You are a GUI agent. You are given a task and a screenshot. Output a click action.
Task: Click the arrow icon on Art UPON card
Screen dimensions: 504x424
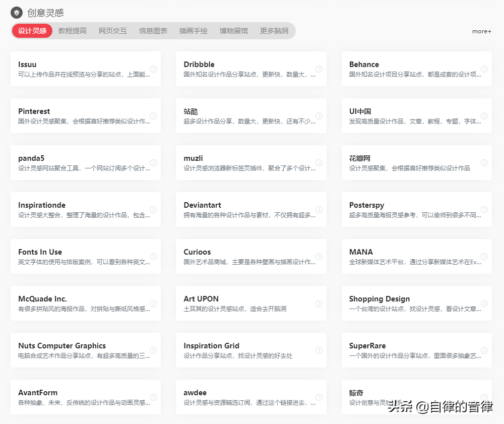[319, 304]
